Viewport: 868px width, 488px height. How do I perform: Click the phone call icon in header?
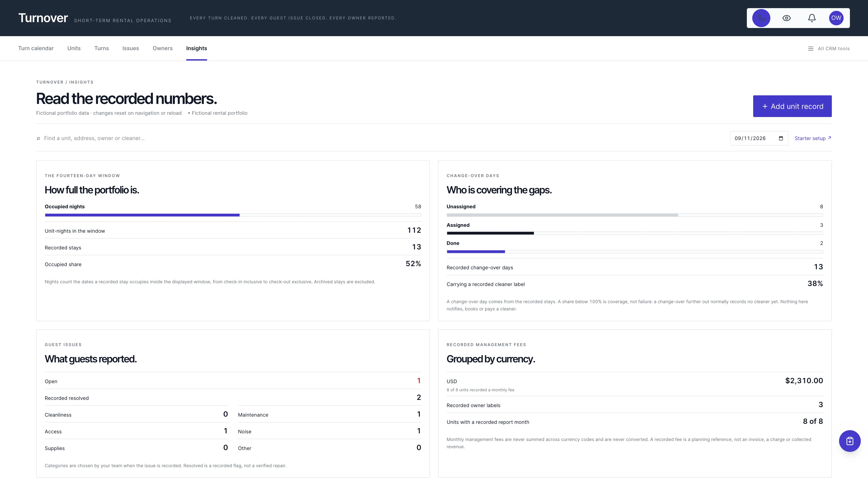click(761, 18)
